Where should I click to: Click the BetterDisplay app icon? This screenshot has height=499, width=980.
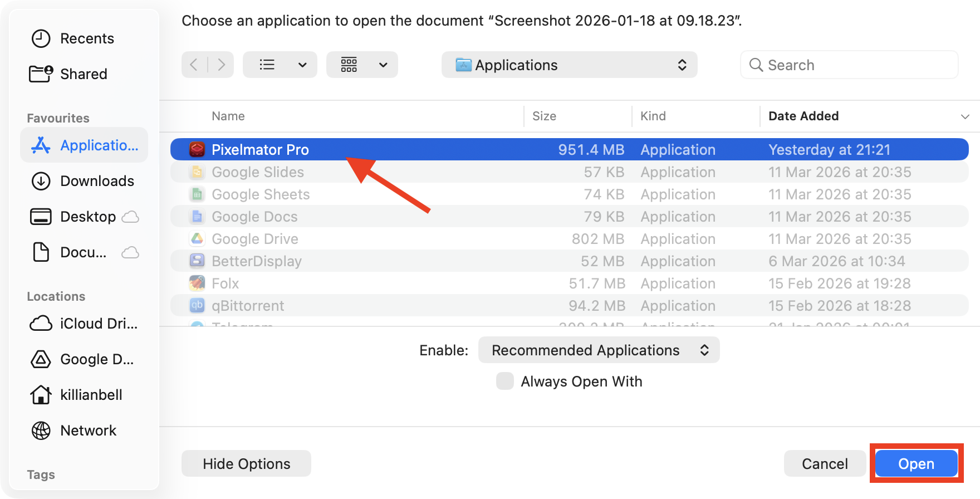tap(197, 261)
